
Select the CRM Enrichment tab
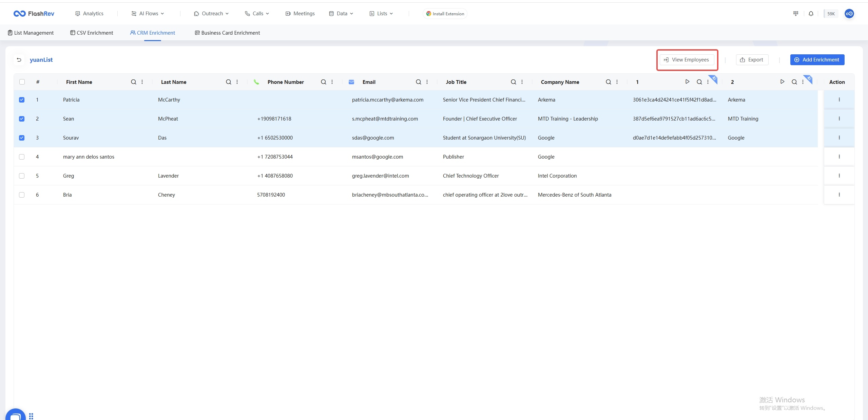pos(153,33)
